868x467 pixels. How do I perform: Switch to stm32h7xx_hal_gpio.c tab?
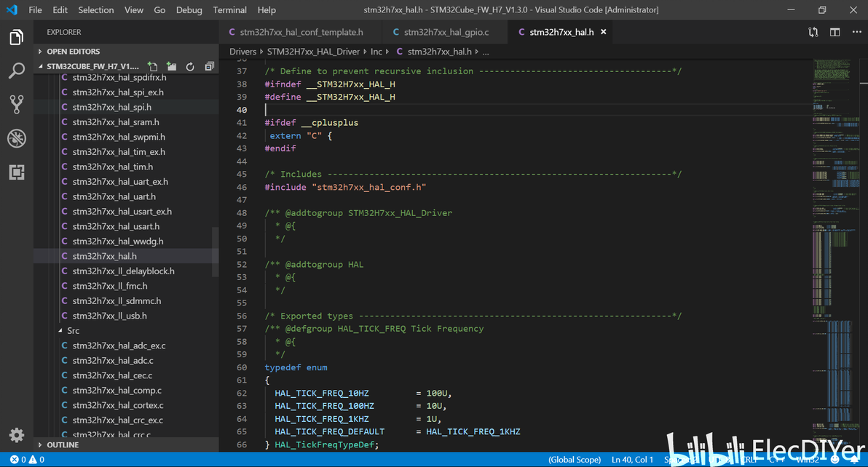(x=446, y=32)
